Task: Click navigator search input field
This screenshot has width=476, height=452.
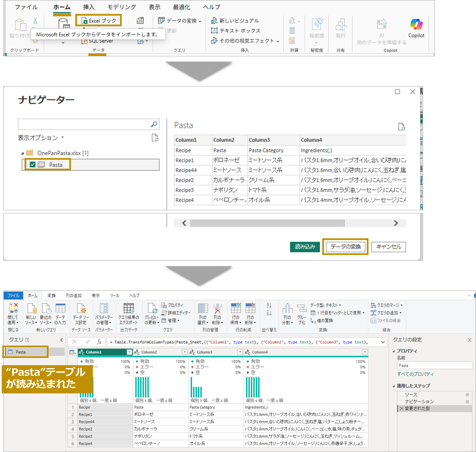Action: point(84,124)
